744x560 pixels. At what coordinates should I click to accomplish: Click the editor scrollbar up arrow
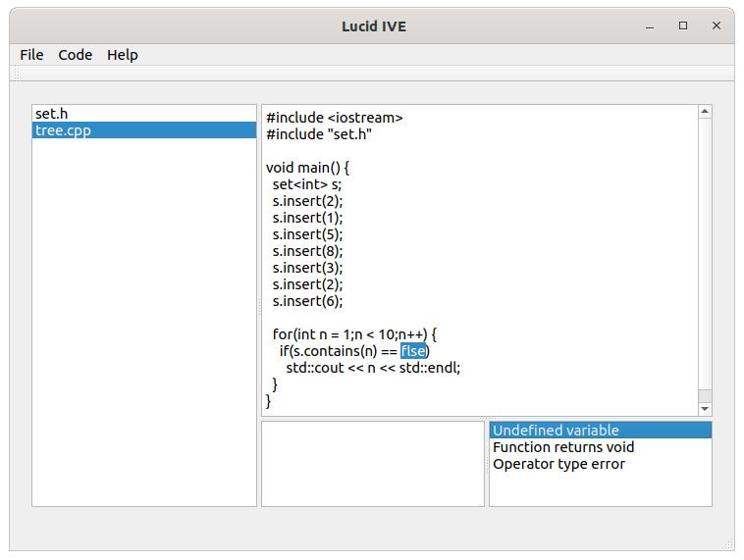[705, 112]
